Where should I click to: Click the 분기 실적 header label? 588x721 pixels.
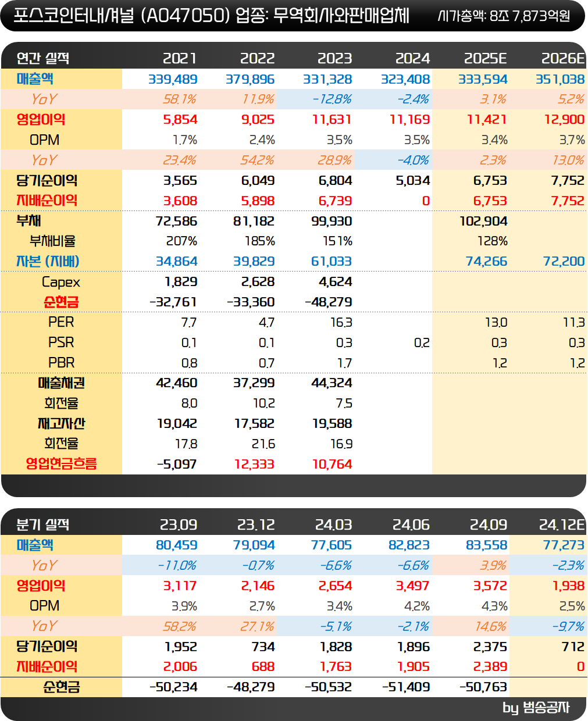click(43, 524)
